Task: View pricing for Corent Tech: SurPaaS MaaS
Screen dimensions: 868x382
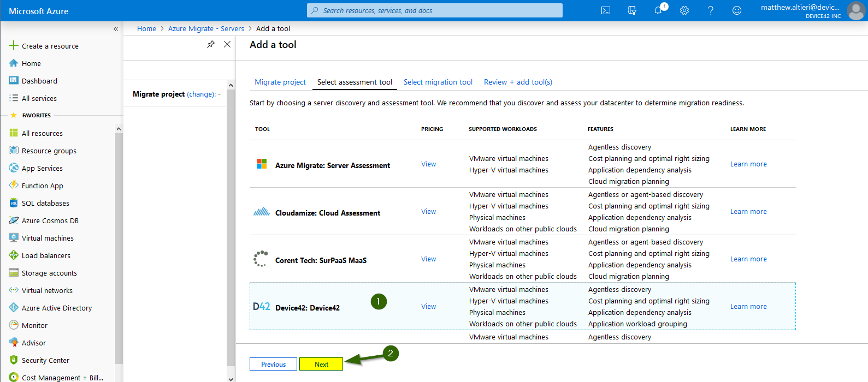Action: (x=428, y=259)
